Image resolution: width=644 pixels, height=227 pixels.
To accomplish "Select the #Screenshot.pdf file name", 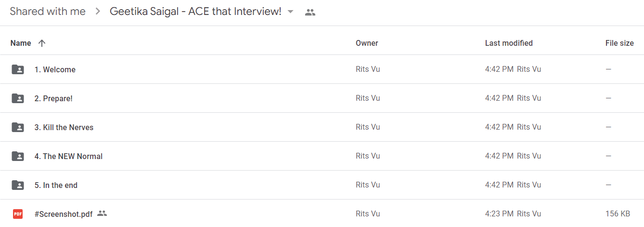I will (64, 214).
